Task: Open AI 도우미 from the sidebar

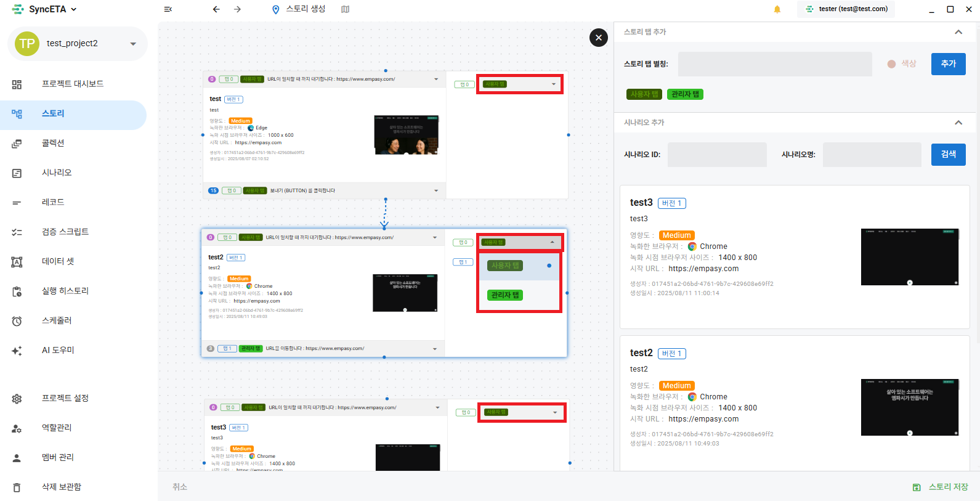Action: pos(58,350)
